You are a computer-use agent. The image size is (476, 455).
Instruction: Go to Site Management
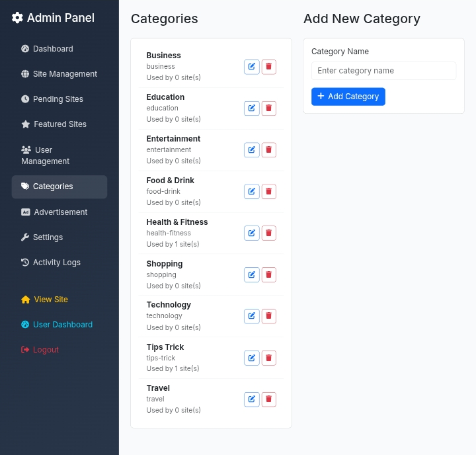pos(59,74)
